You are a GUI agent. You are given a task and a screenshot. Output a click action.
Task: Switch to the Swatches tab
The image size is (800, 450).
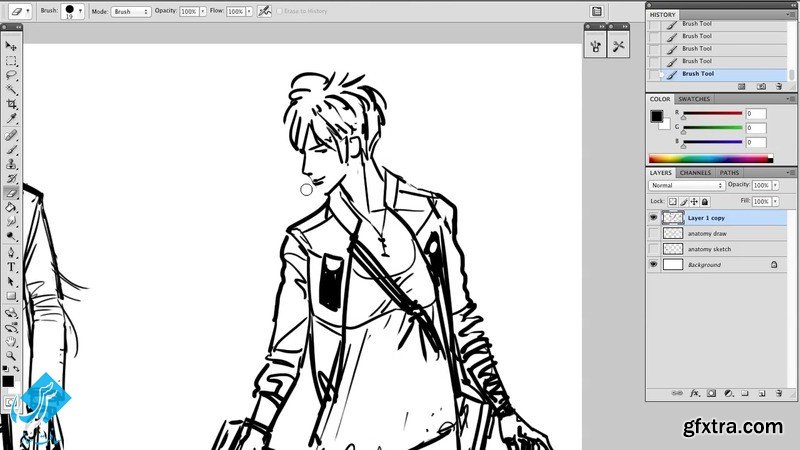(694, 99)
